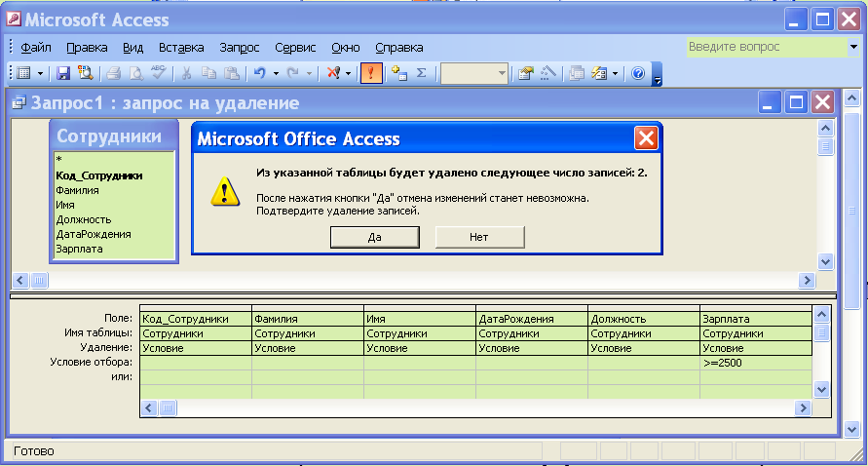Viewport: 868px width, 466px height.
Task: Expand the help question box dropdown arrow
Action: coord(853,47)
